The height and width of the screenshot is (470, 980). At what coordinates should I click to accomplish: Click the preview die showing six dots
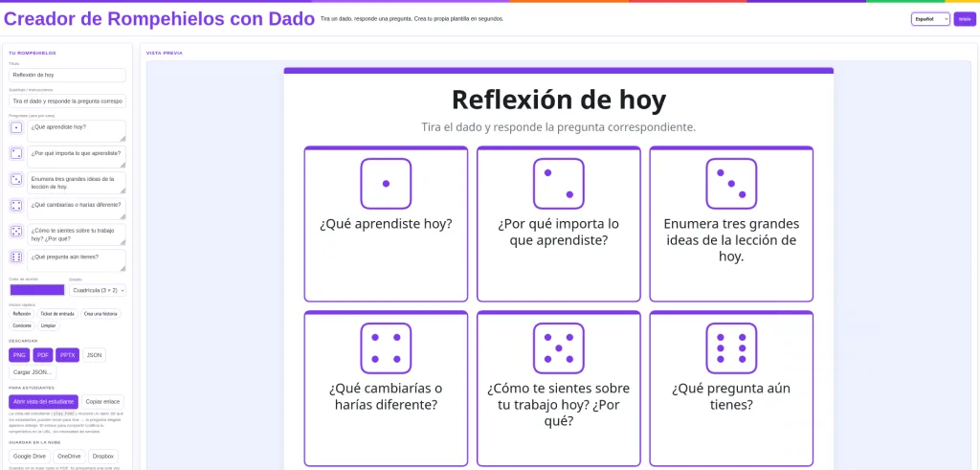pyautogui.click(x=731, y=348)
